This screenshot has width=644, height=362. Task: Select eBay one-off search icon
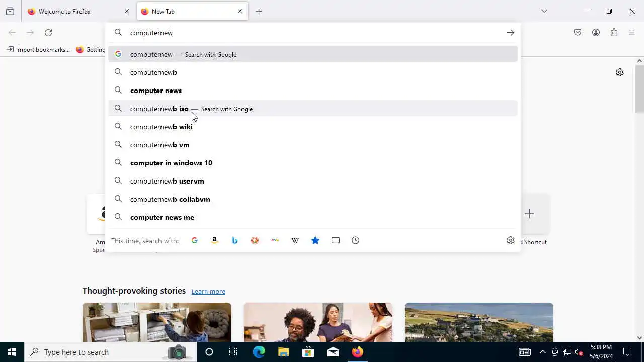[275, 240]
